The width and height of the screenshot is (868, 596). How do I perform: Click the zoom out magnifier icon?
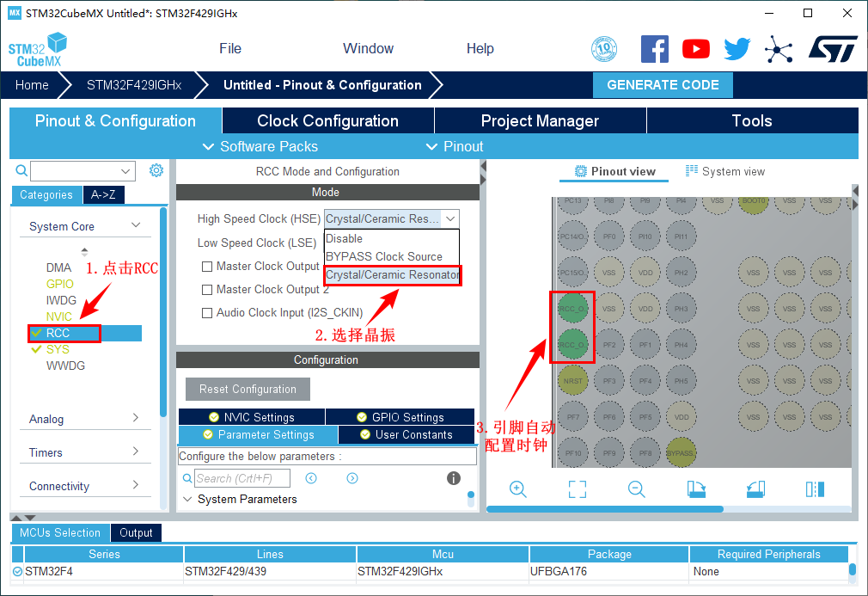(x=636, y=489)
